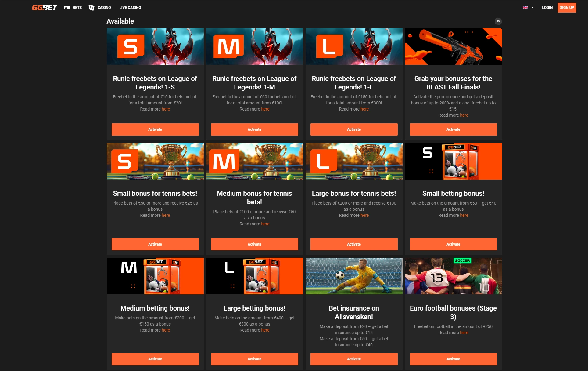This screenshot has width=588, height=371.
Task: Click the 15 available bonuses badge
Action: point(498,21)
